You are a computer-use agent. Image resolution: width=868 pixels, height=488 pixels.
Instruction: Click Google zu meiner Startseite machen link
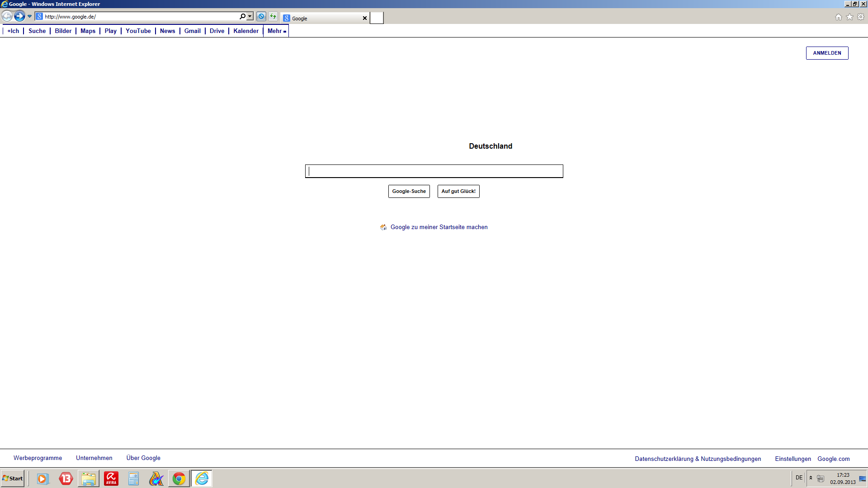pos(439,227)
